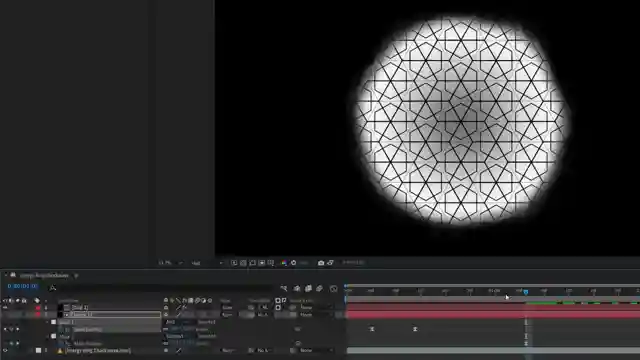Click the geometric pattern in the composition viewer

coord(461,121)
